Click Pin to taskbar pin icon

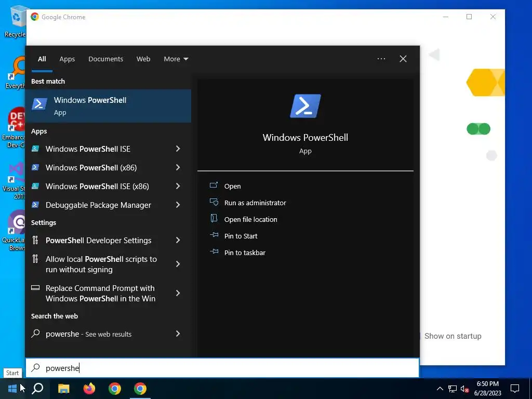coord(214,251)
